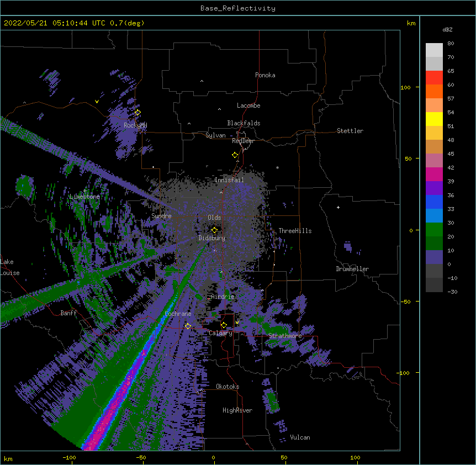Select the Okotoks label
The width and height of the screenshot is (476, 465).
click(228, 387)
